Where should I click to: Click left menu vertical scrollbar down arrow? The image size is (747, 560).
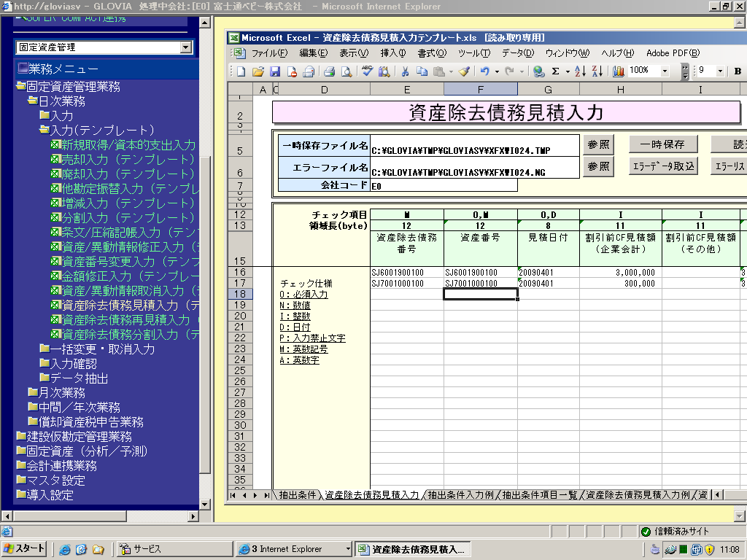(x=205, y=505)
